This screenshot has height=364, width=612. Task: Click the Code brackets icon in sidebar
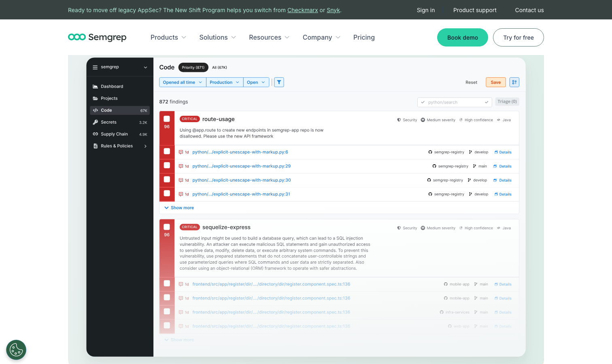pyautogui.click(x=96, y=110)
